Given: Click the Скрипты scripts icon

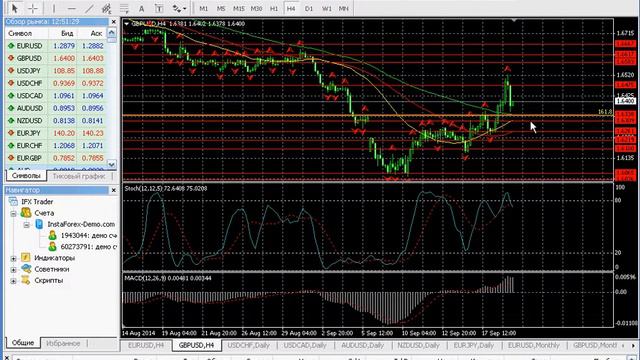Looking at the screenshot, I should [x=26, y=280].
